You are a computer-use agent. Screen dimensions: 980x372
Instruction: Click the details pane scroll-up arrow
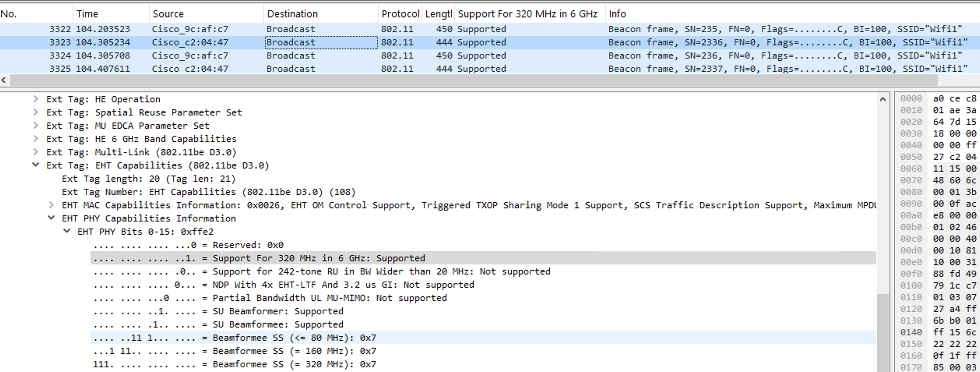pyautogui.click(x=883, y=99)
